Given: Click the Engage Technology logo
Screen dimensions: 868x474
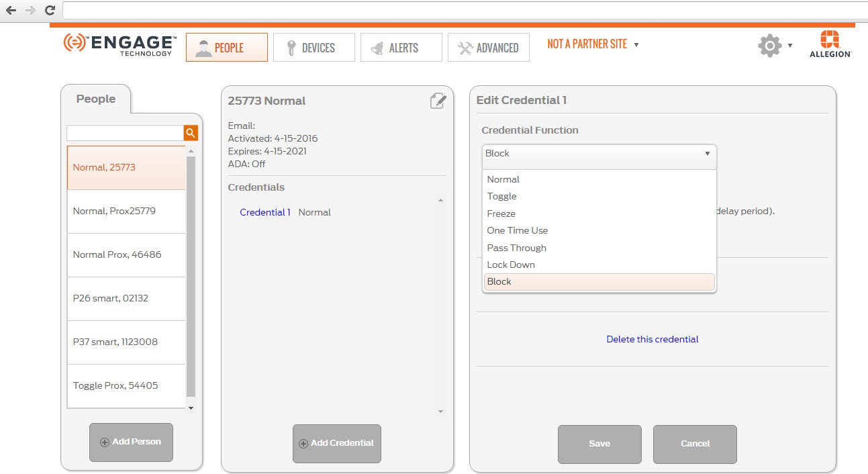Looking at the screenshot, I should click(x=120, y=45).
